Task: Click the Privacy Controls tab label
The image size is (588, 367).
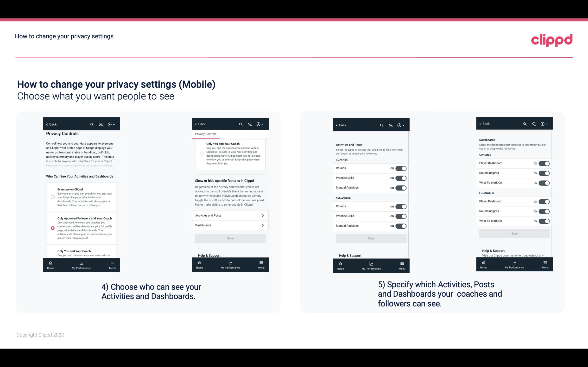Action: point(205,134)
